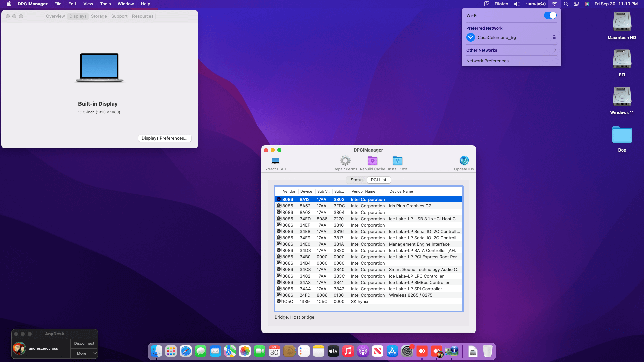644x362 pixels.
Task: Click the Extract DSDT toolbar icon
Action: [275, 161]
